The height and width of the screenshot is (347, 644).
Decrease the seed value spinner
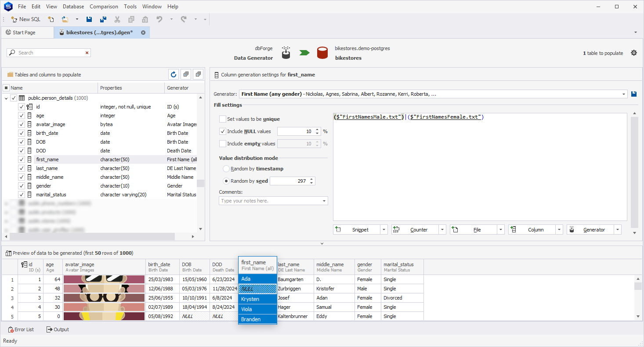312,183
